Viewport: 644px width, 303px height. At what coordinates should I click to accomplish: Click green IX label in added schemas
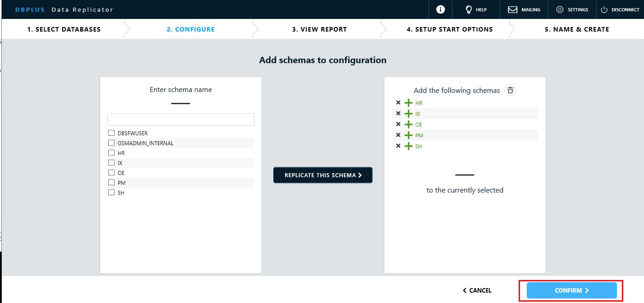pyautogui.click(x=418, y=114)
